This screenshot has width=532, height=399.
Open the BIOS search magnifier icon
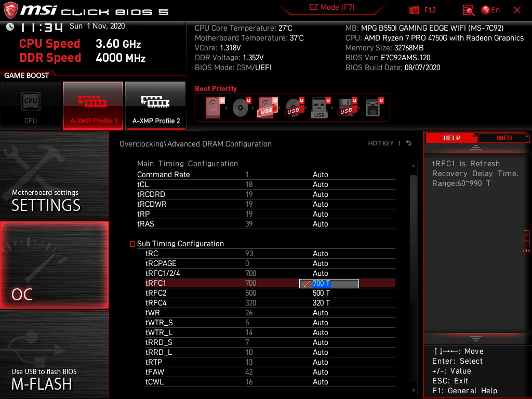point(468,10)
